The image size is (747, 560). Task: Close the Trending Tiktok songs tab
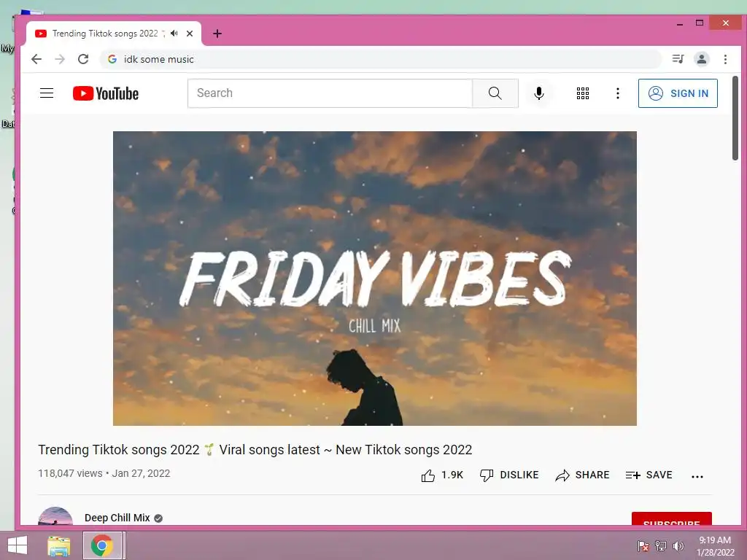(190, 34)
